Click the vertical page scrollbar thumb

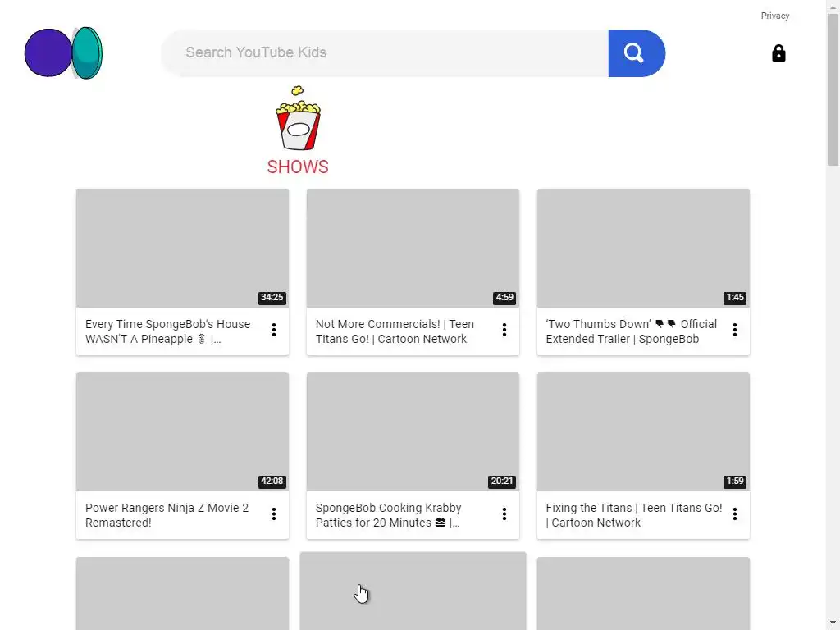833,90
